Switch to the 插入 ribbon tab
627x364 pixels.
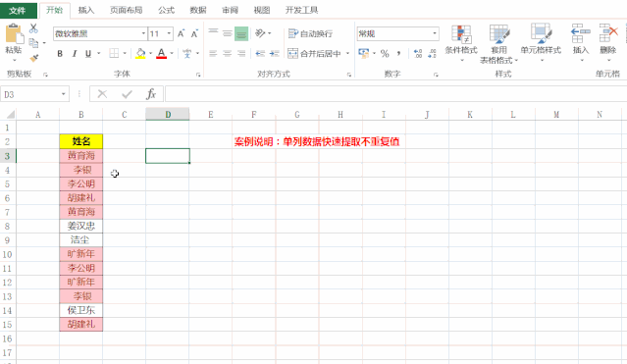(x=86, y=10)
